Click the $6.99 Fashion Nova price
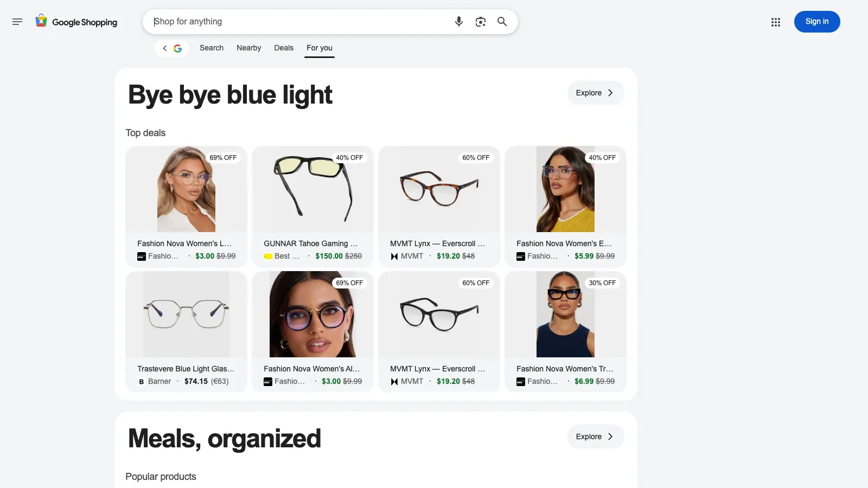Screen dimensions: 868x488 click(x=584, y=382)
